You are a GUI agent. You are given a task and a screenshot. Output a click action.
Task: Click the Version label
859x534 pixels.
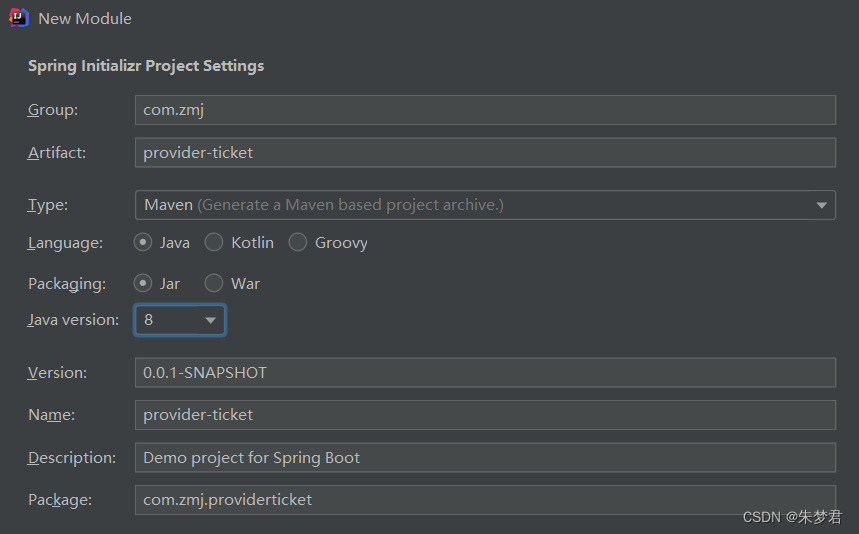pyautogui.click(x=58, y=372)
